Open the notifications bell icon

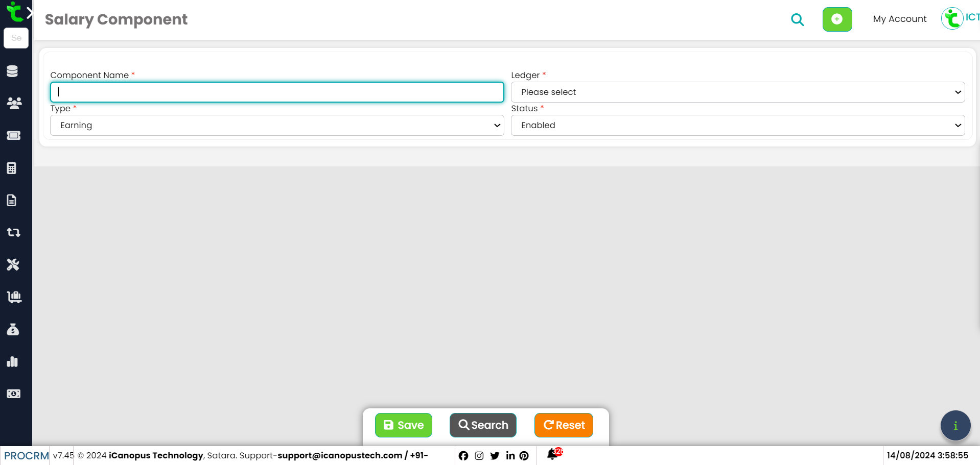coord(552,454)
